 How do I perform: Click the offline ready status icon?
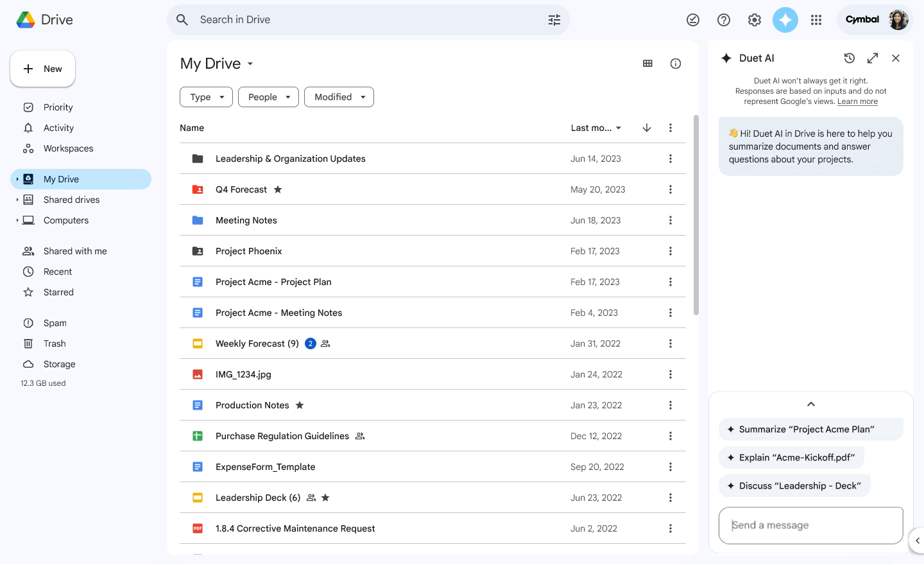click(x=693, y=20)
